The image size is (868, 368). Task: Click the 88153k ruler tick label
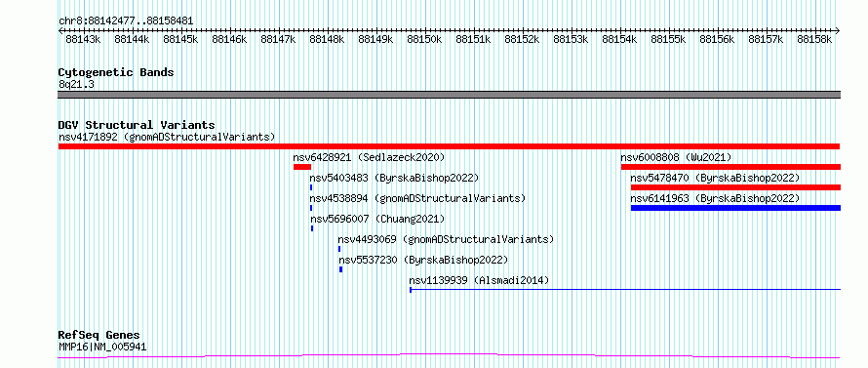point(571,40)
